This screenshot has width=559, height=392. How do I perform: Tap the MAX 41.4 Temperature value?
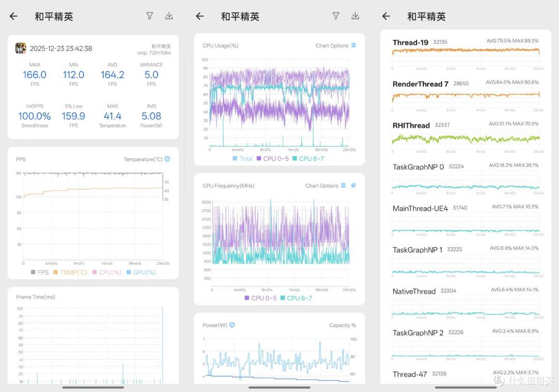click(112, 116)
